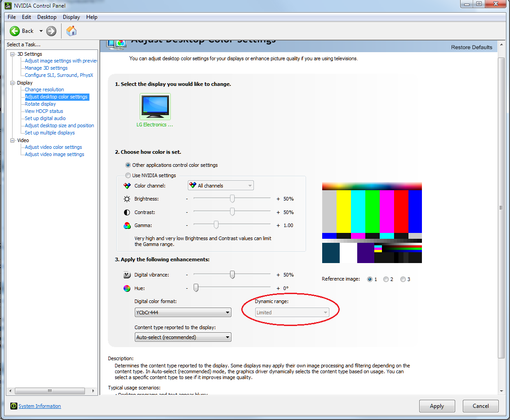Open Set up digital audio task
This screenshot has width=510, height=420.
tap(45, 119)
